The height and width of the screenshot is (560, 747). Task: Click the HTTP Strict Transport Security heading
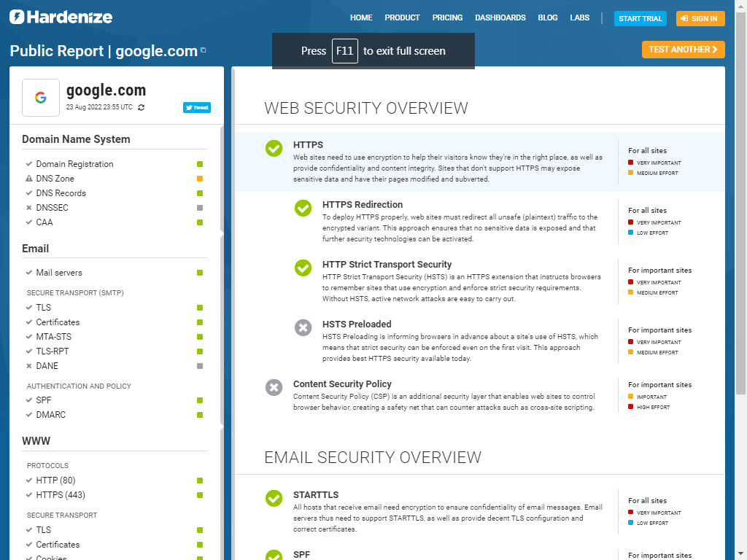(x=387, y=265)
